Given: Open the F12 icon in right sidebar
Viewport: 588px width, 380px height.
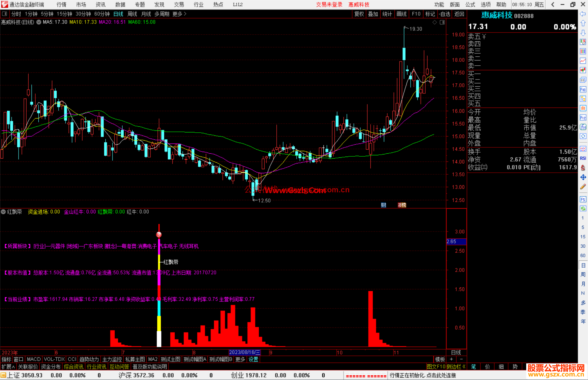Looking at the screenshot, I should tap(583, 118).
